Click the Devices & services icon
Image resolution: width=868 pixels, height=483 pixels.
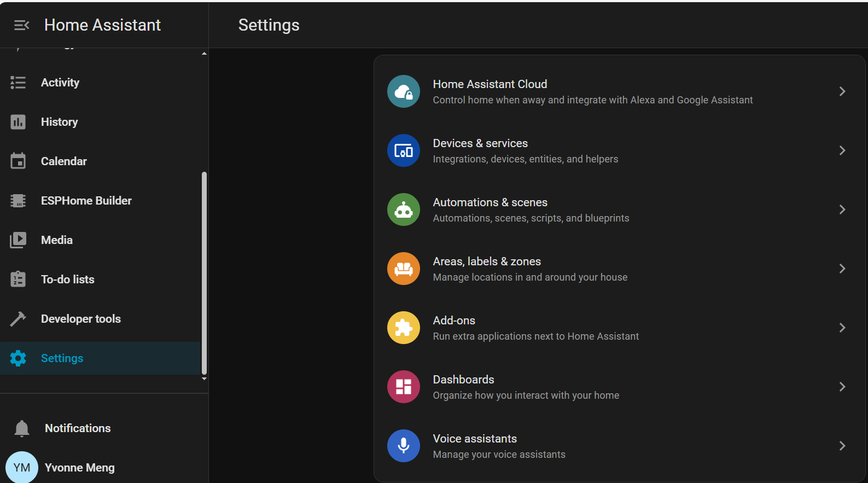point(404,150)
